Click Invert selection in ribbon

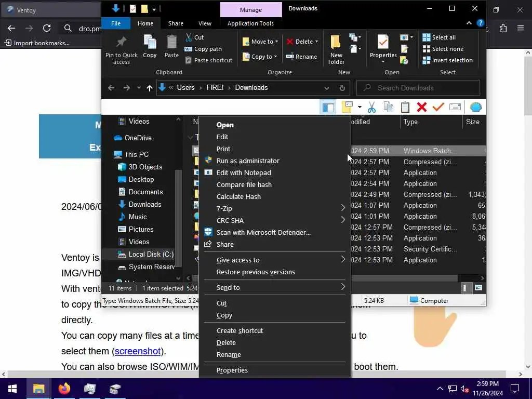tap(447, 60)
